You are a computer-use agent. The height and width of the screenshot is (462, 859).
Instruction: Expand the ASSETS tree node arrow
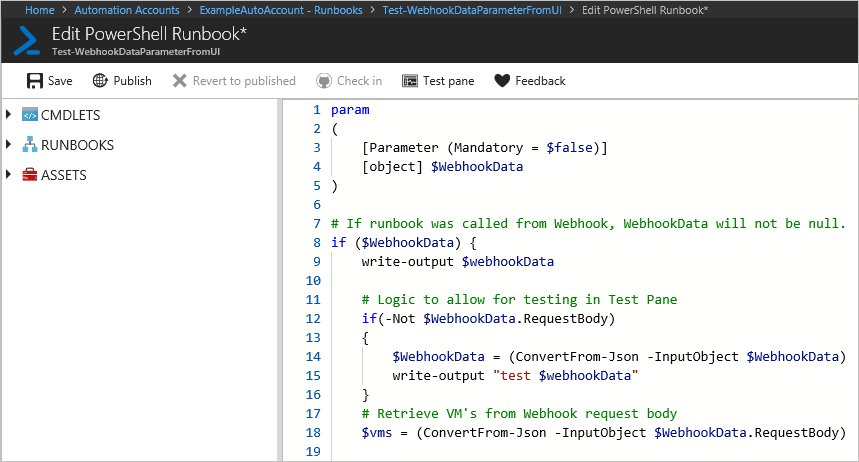tap(9, 175)
